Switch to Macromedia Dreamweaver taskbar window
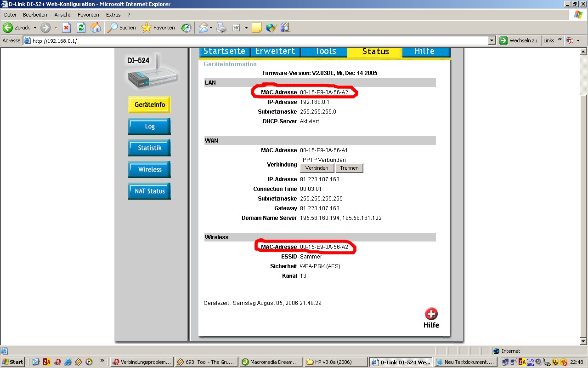The width and height of the screenshot is (588, 368). (272, 362)
